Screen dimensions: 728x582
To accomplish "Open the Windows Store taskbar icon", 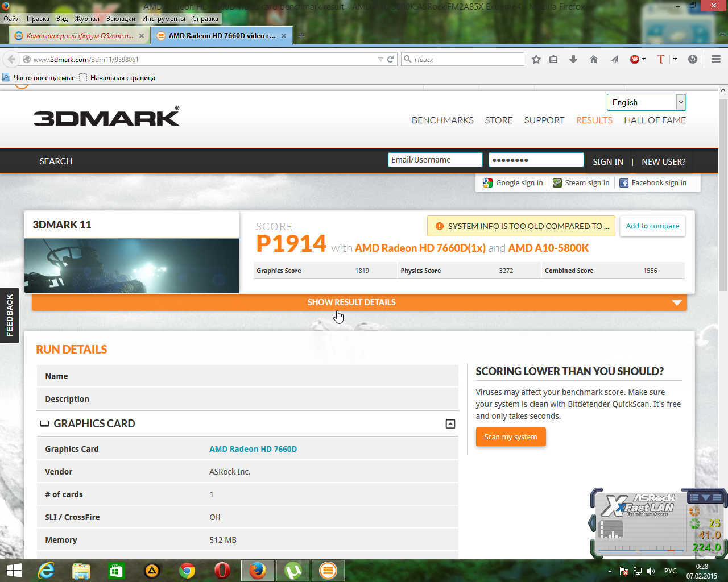I will (117, 570).
